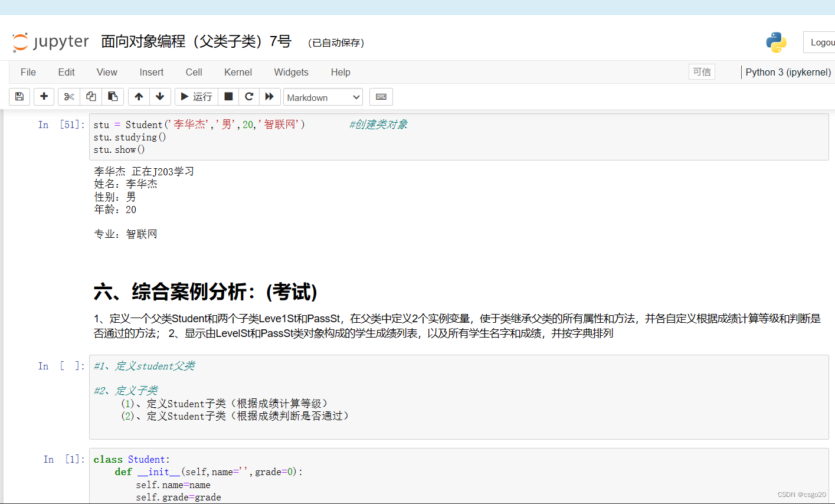Insert a cell below with plus icon
Viewport: 835px width, 504px height.
click(44, 97)
